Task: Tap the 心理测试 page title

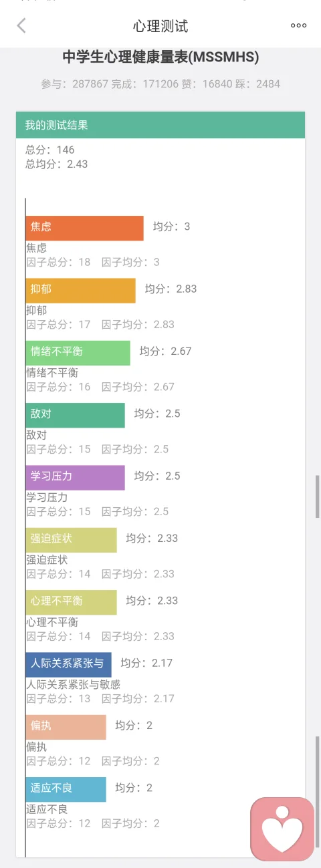Action: 160,26
